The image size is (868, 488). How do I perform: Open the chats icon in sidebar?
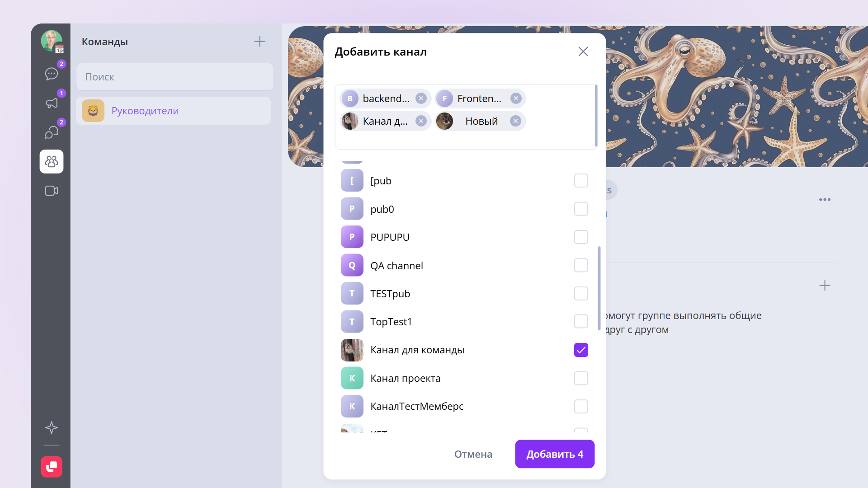52,74
